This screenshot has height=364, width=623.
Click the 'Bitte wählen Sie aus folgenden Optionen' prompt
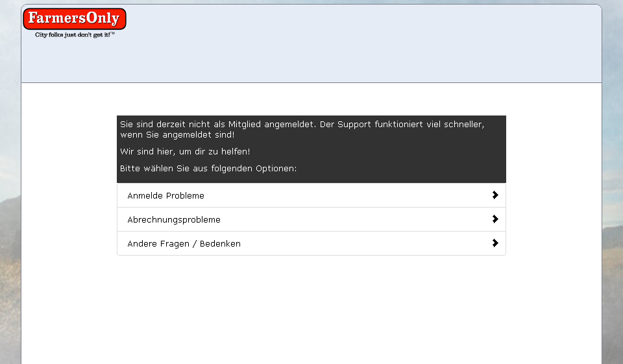point(208,169)
